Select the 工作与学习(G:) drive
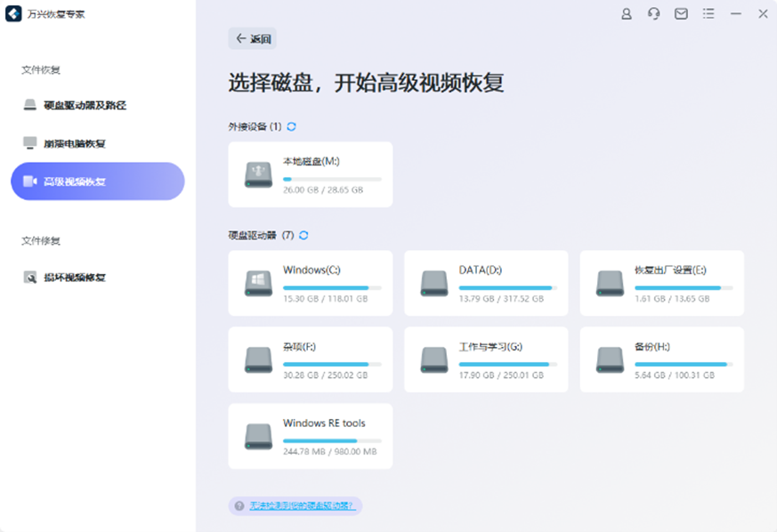 [486, 359]
